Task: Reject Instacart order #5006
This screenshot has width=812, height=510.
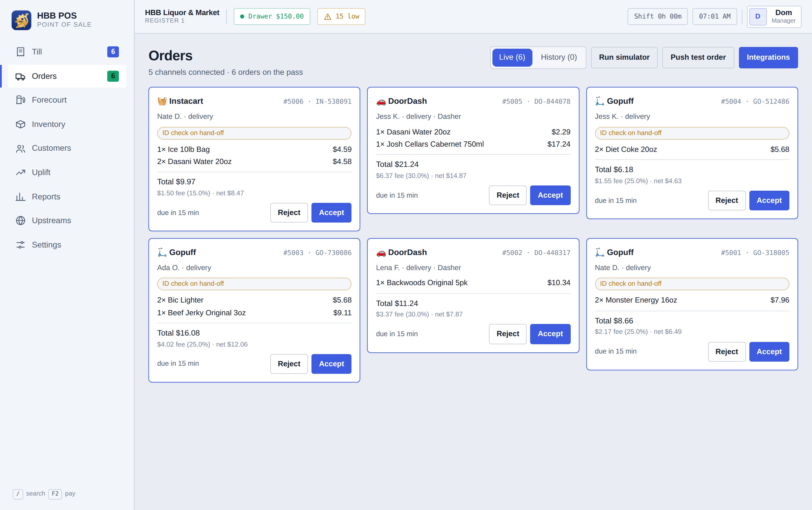Action: pyautogui.click(x=289, y=213)
